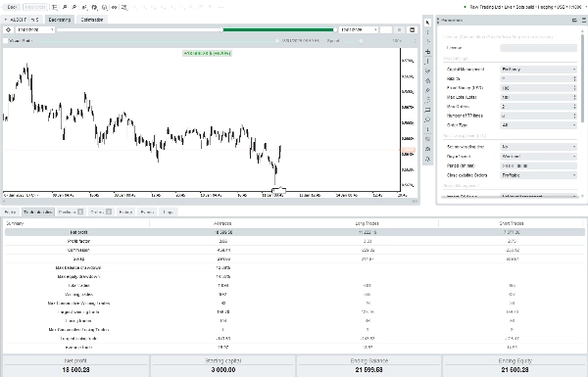588x377 pixels.
Task: Select the Net profit row
Action: tap(294, 232)
